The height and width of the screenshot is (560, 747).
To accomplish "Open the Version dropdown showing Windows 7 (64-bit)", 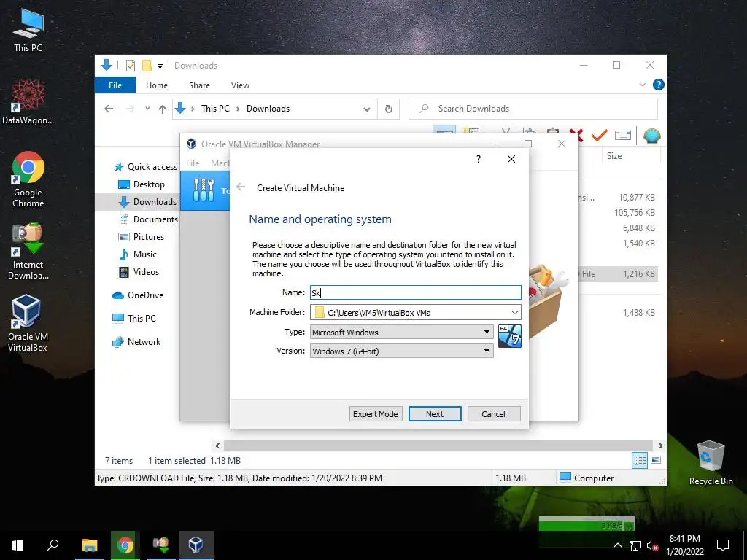I will 401,351.
